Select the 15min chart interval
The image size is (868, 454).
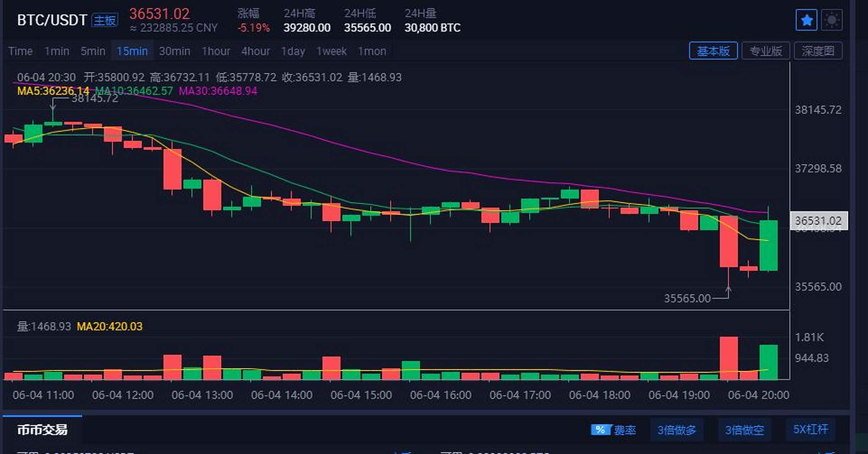132,51
